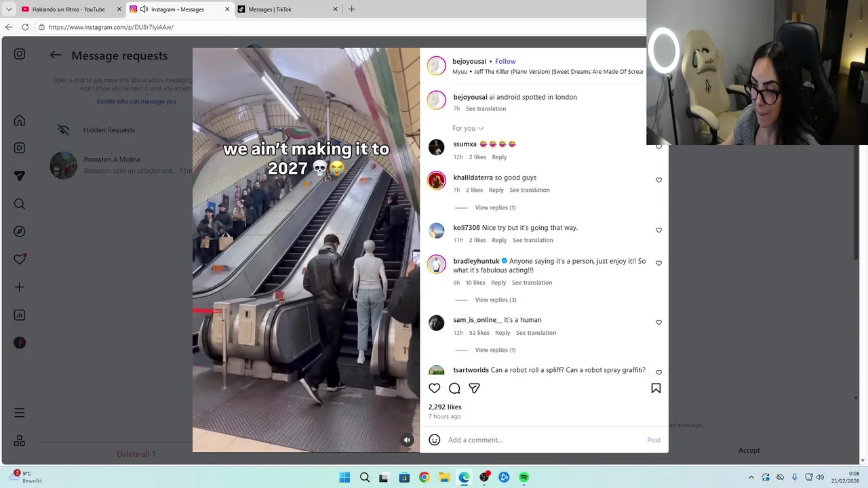The height and width of the screenshot is (488, 868).
Task: Open Spotify from the taskbar
Action: [524, 477]
